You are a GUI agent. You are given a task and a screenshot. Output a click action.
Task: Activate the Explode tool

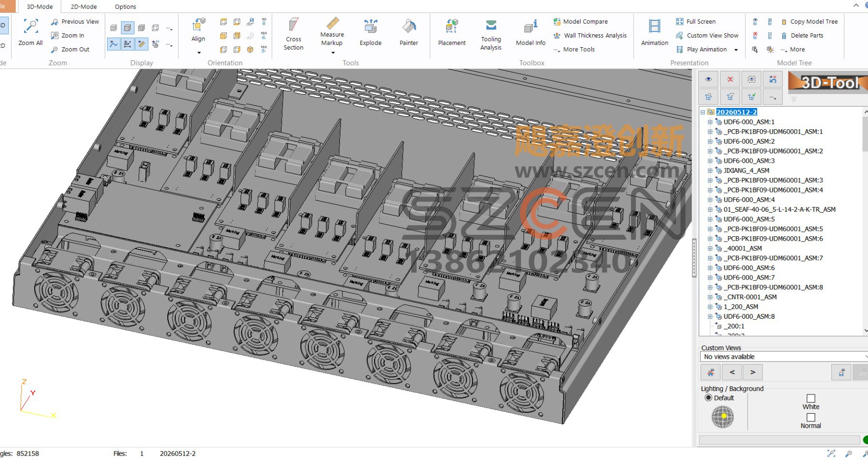coord(370,32)
